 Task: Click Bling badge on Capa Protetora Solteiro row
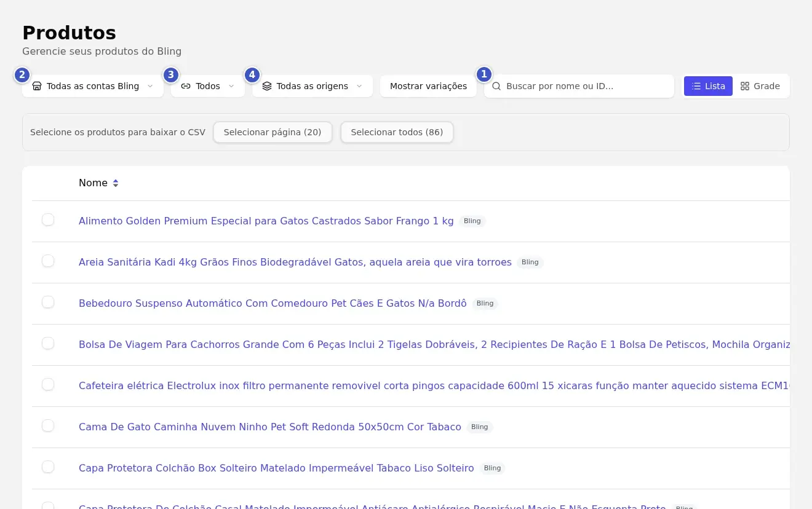[x=493, y=468]
